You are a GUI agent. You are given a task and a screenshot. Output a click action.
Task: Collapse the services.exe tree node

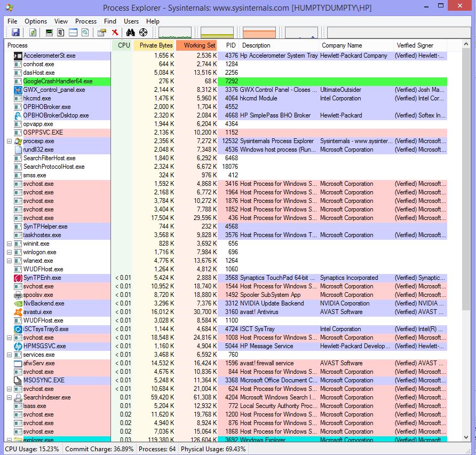[x=10, y=355]
